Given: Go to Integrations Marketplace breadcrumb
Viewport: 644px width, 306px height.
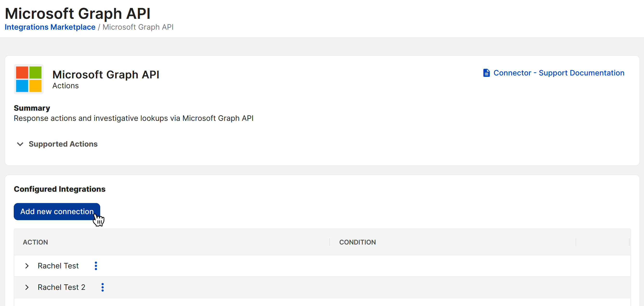Looking at the screenshot, I should [x=50, y=27].
